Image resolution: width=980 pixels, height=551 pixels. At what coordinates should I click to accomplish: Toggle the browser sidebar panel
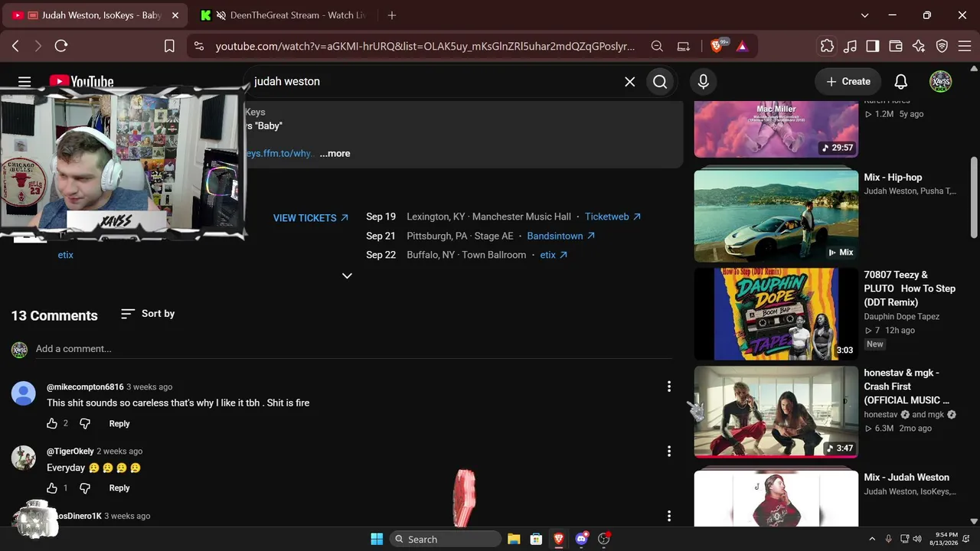(873, 46)
